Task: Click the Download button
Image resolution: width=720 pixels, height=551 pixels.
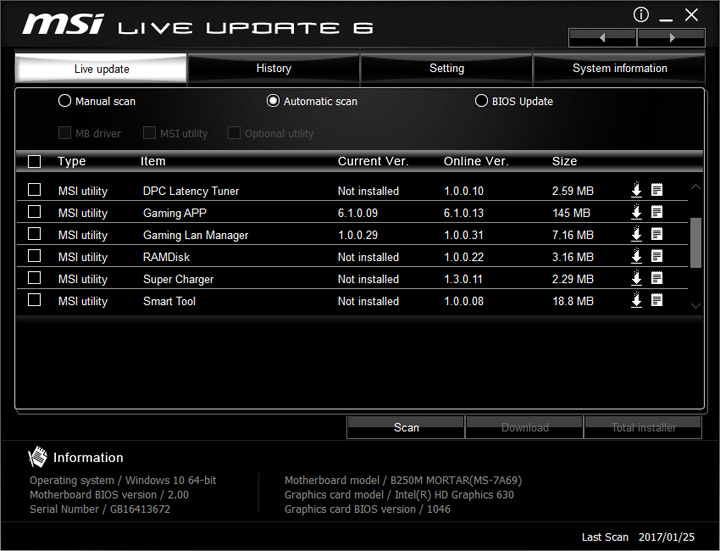Action: point(524,427)
